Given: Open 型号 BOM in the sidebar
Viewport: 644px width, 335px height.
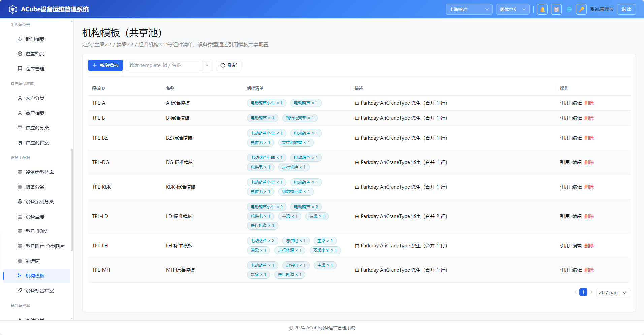Looking at the screenshot, I should point(36,231).
